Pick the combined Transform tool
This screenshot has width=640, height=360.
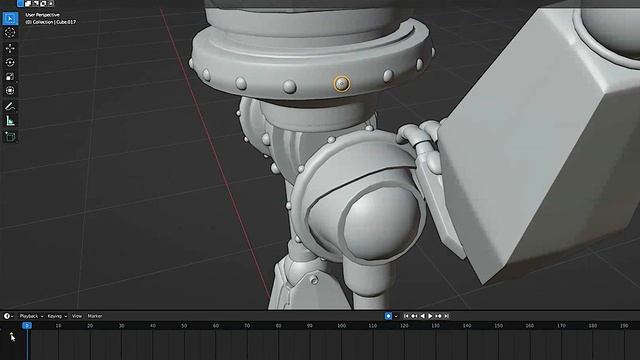coord(10,91)
